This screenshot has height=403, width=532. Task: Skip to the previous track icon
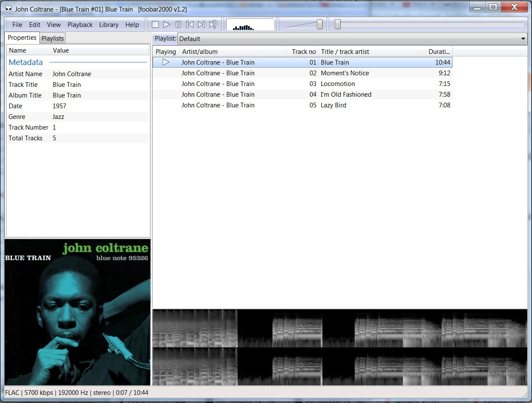click(189, 24)
